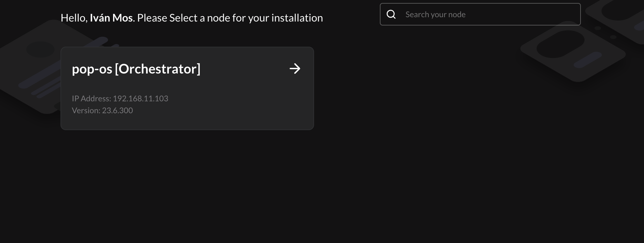Click the search lens symbol in the search bar
This screenshot has height=243, width=644.
[x=391, y=14]
